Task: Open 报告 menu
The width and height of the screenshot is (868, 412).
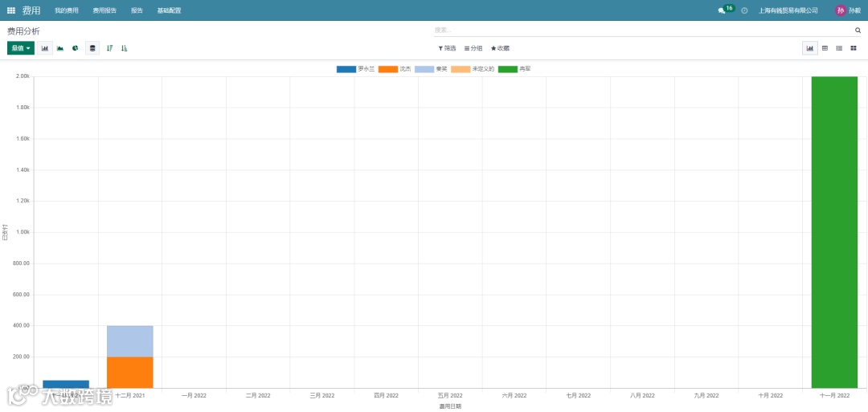Action: (x=137, y=10)
